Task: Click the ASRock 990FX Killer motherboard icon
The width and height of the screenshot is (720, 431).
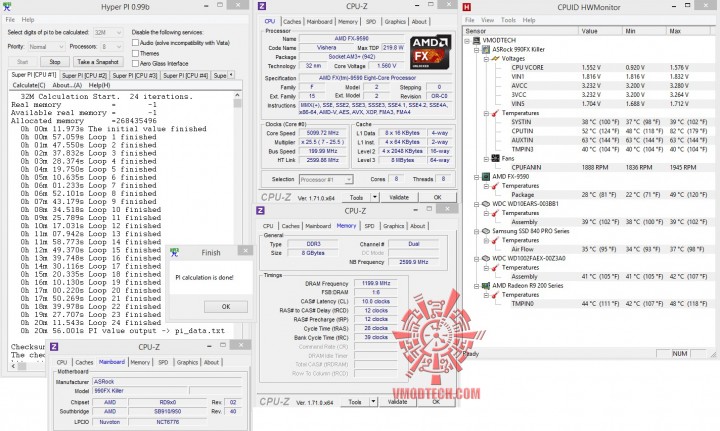Action: 486,50
